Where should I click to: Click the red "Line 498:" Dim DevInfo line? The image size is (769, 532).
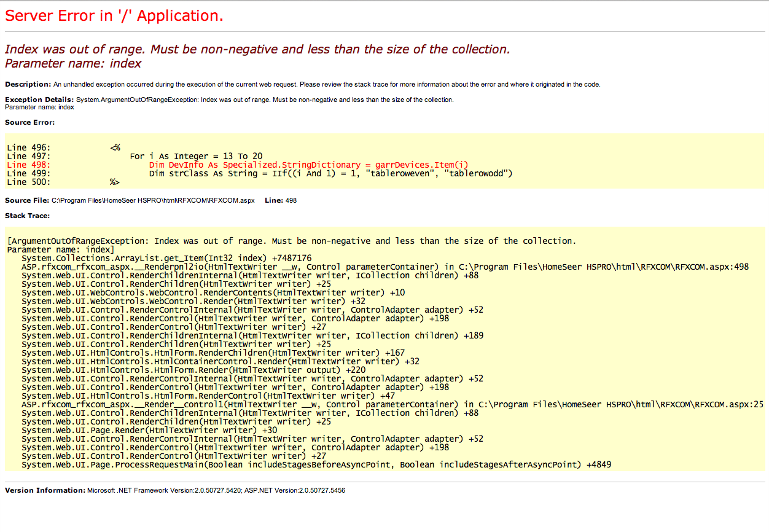pos(238,165)
